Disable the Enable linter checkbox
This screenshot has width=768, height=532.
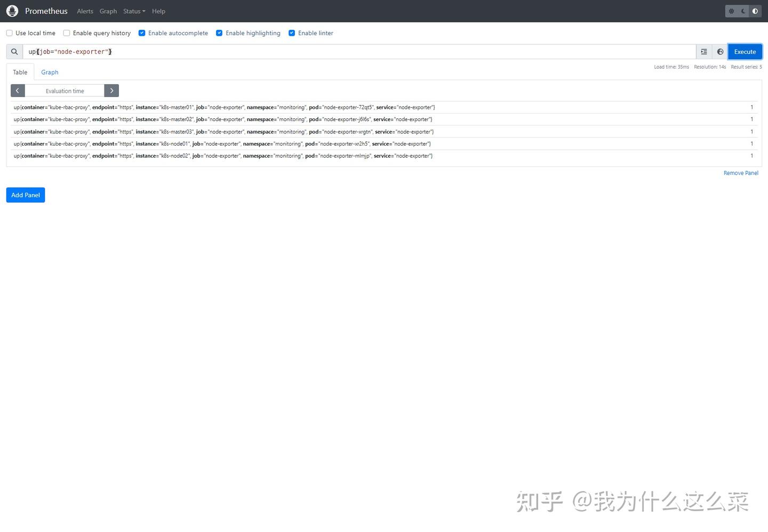pyautogui.click(x=292, y=33)
